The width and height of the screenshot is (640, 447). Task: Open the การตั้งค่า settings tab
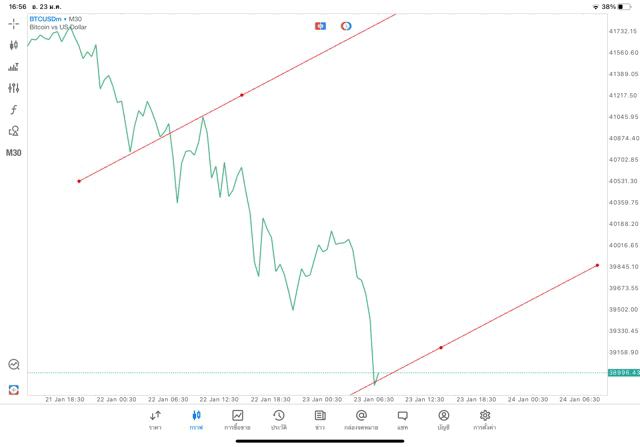(485, 420)
